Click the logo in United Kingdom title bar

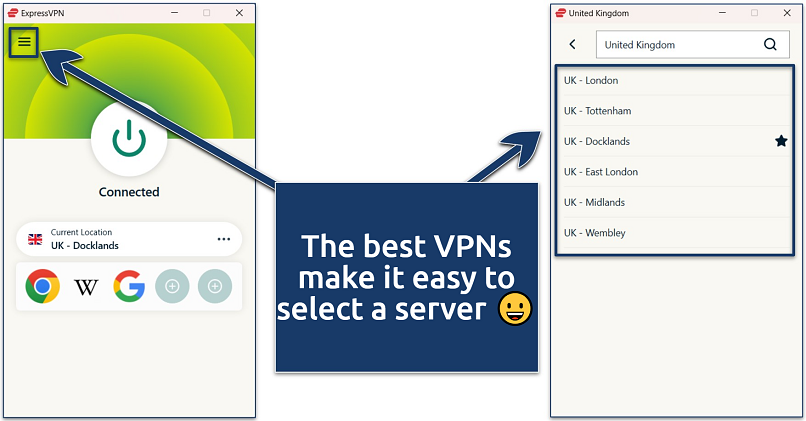(x=560, y=13)
